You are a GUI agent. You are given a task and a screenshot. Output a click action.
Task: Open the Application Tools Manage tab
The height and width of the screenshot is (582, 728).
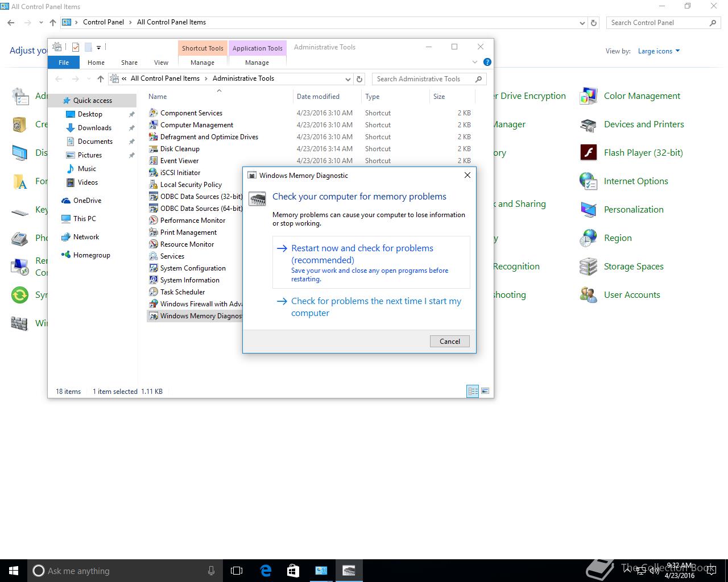(x=257, y=63)
